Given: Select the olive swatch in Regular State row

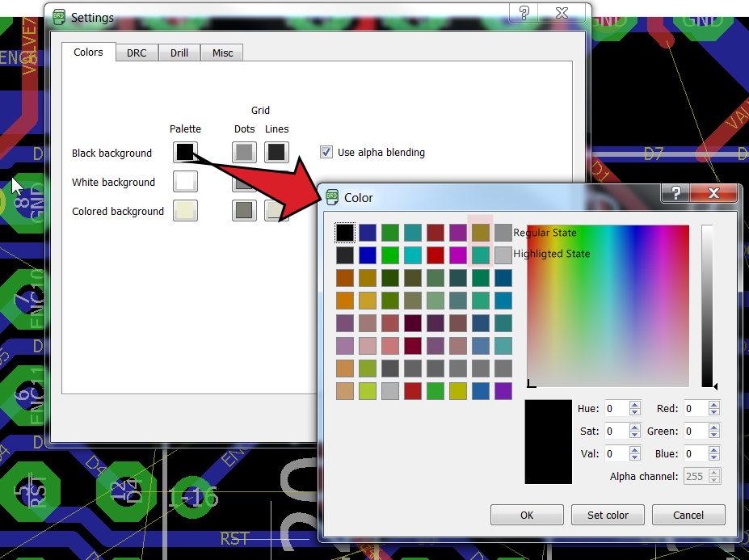Looking at the screenshot, I should click(x=481, y=233).
